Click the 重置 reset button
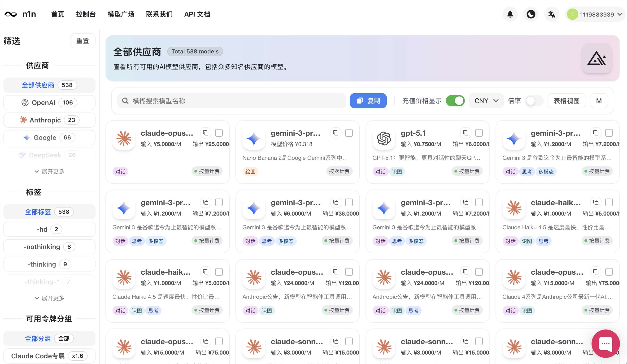 pyautogui.click(x=83, y=41)
